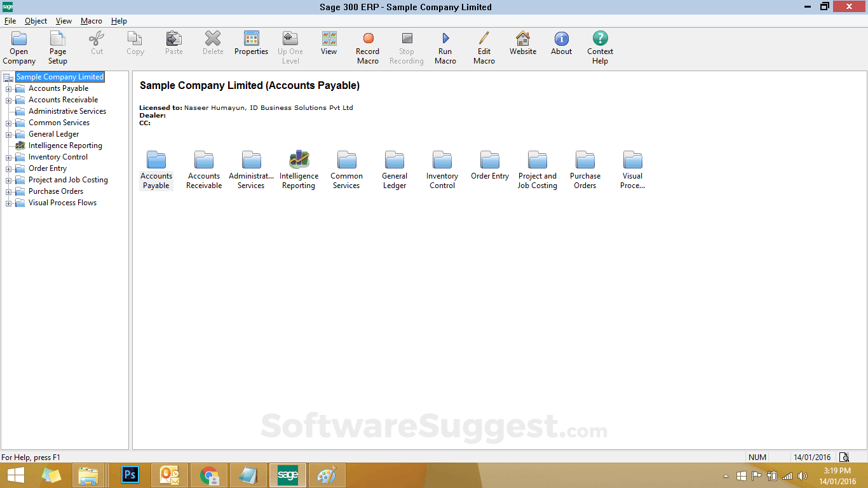Open the Object menu

coord(36,21)
